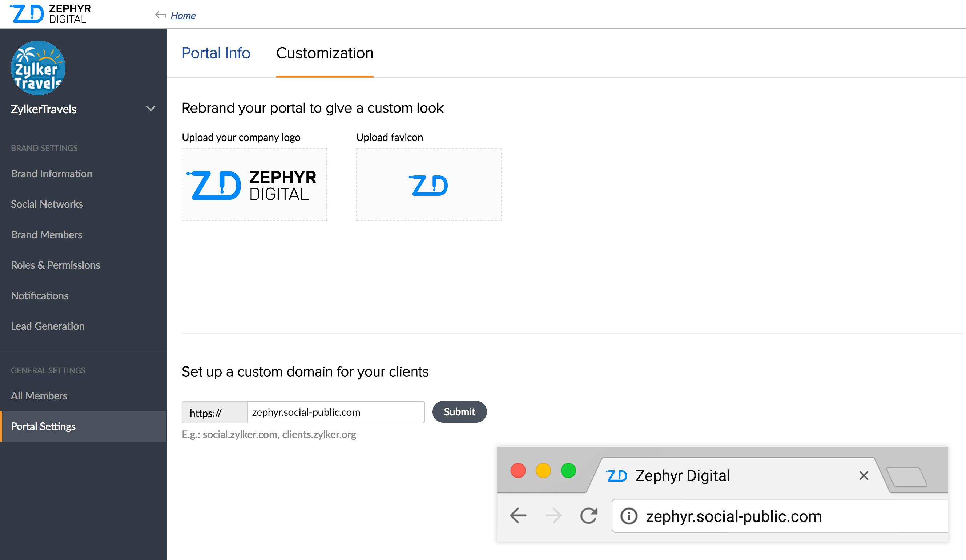Click the site info icon in address bar

[x=629, y=516]
